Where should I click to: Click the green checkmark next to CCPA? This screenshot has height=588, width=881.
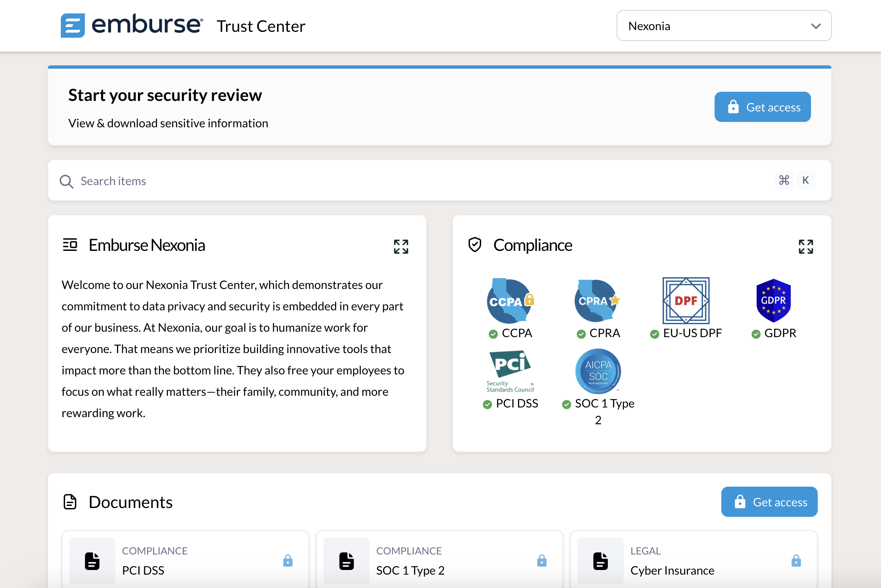point(493,334)
